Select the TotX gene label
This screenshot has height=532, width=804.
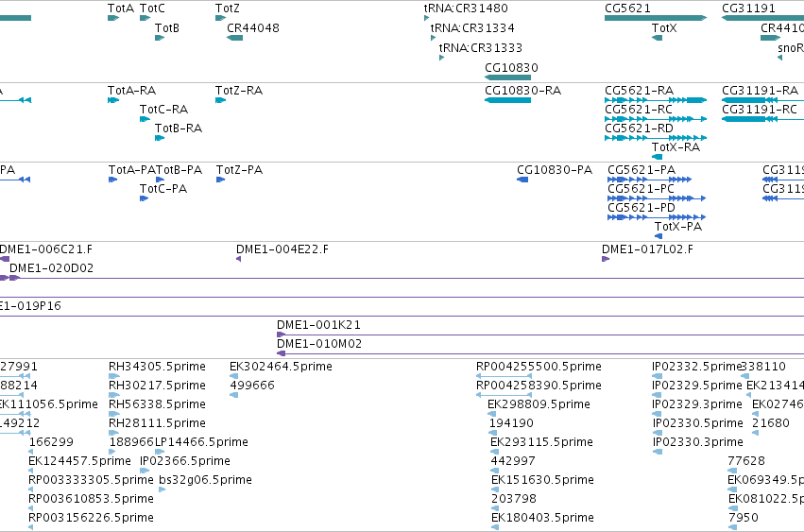664,27
